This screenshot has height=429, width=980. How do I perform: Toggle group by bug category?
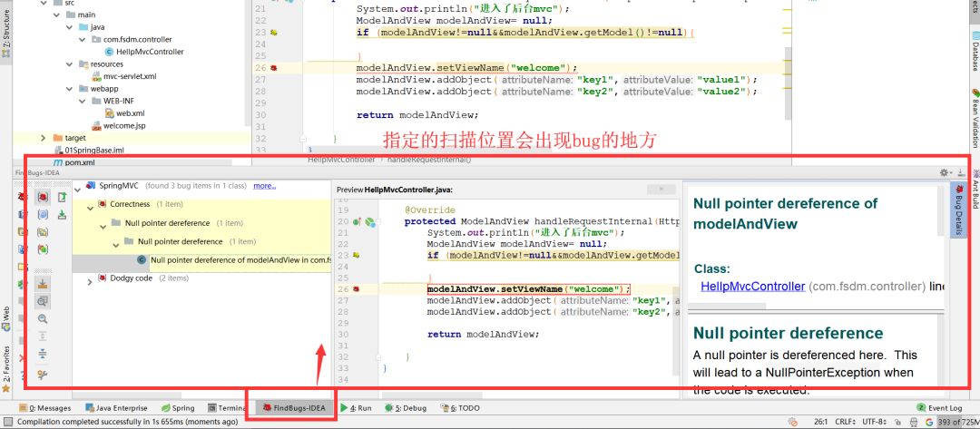[x=43, y=198]
